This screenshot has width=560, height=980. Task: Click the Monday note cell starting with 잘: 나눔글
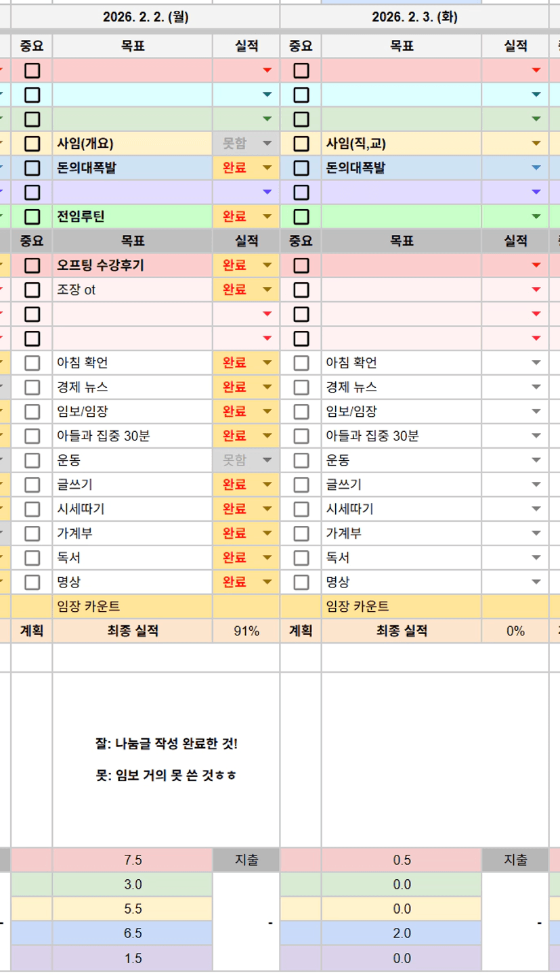[x=166, y=759]
